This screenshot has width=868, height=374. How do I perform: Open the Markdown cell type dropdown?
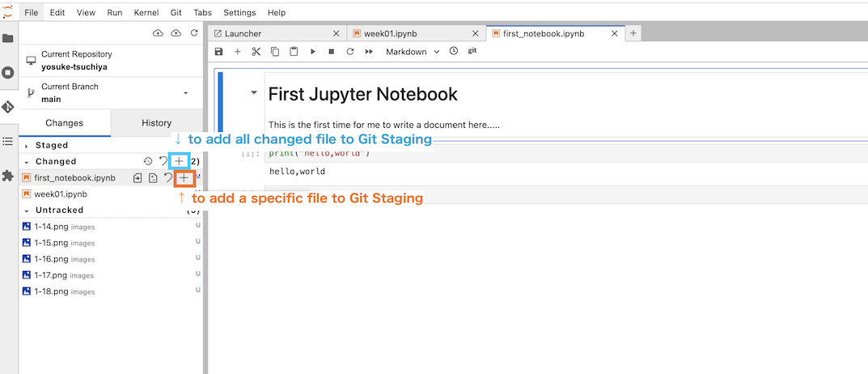(x=413, y=52)
